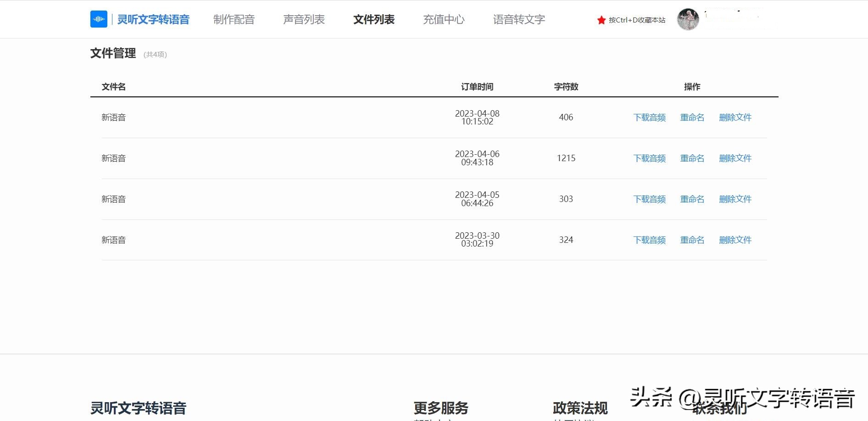
Task: Switch to the 制作配音 tab
Action: [x=234, y=20]
